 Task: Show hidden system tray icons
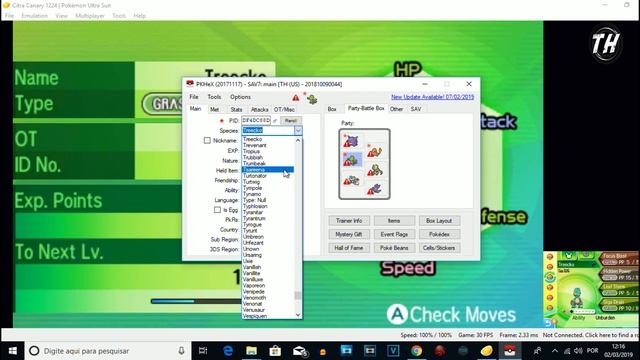(554, 351)
